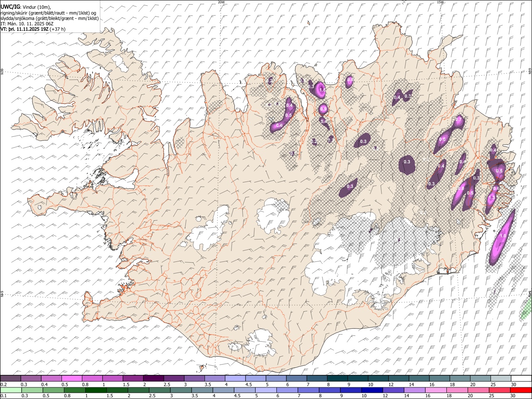Click the '1.3' snowfall value on the map
This screenshot has width=532, height=399.
point(492,198)
